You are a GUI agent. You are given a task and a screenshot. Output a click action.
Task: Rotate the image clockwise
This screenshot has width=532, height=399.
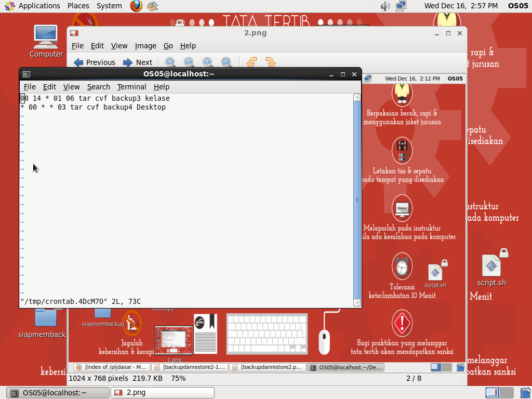pyautogui.click(x=271, y=62)
